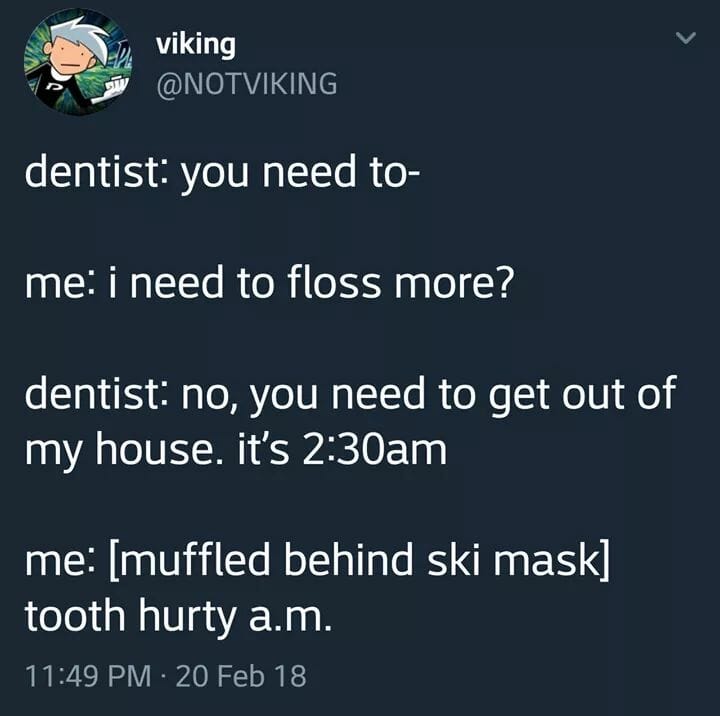Click the 11:49 PM timestamp
Screen dimensions: 720x716
pos(89,676)
